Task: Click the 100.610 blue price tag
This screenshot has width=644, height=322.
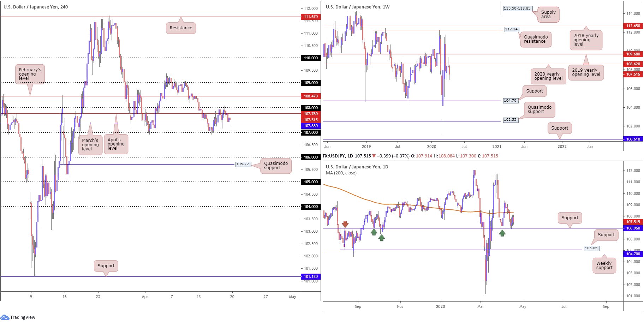Action: click(x=633, y=139)
